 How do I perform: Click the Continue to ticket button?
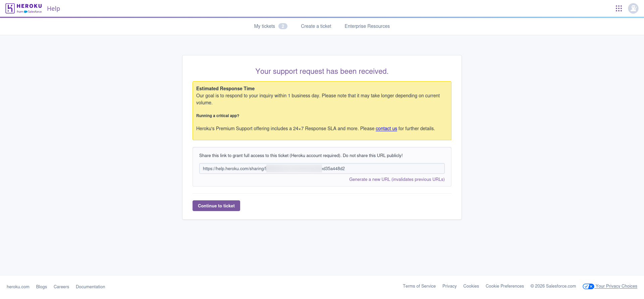216,206
